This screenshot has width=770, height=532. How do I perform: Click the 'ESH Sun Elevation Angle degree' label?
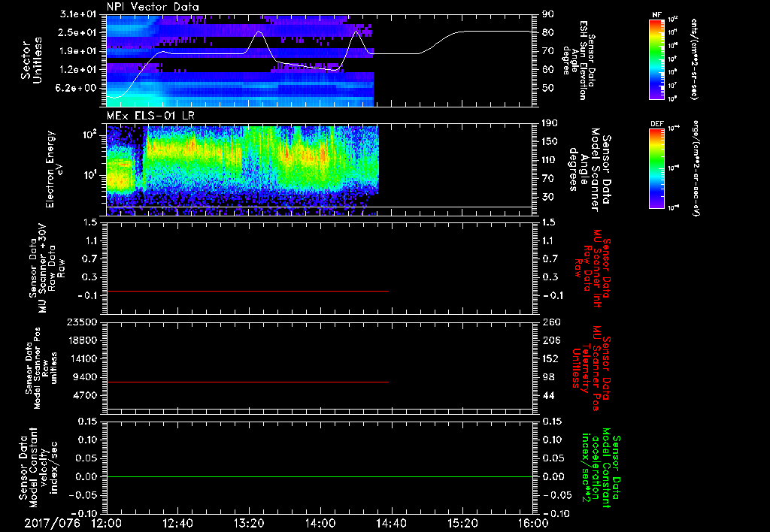point(579,60)
